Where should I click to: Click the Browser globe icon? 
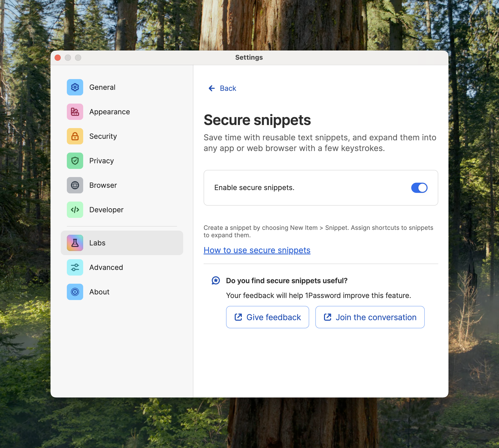pos(75,185)
